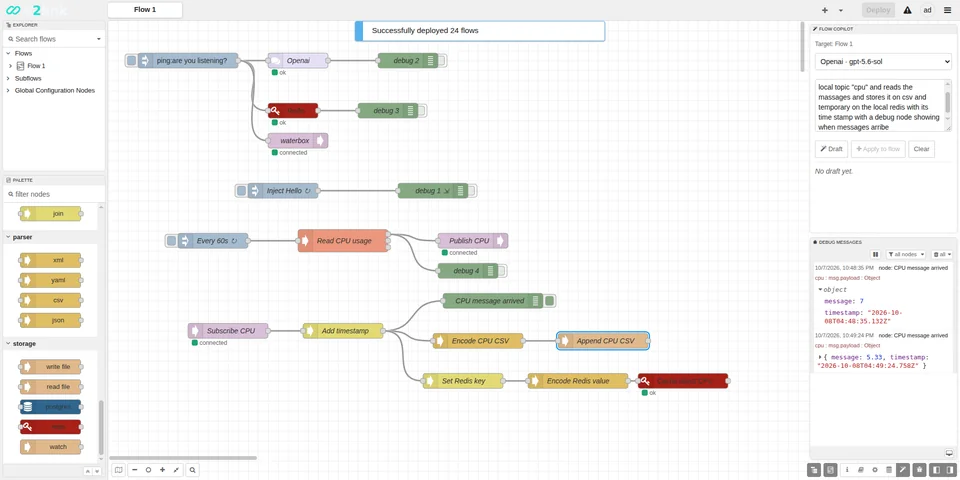Click the Clear button in copilot

click(x=921, y=149)
